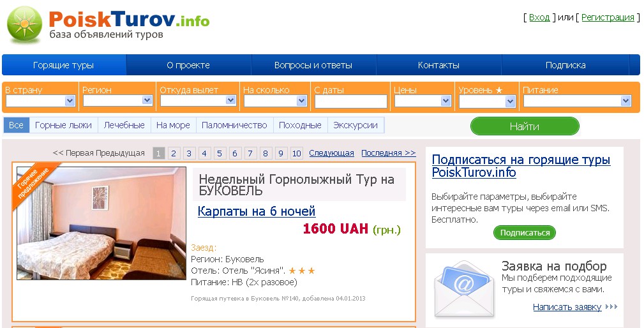Open the На сколько duration dropdown

click(x=275, y=101)
